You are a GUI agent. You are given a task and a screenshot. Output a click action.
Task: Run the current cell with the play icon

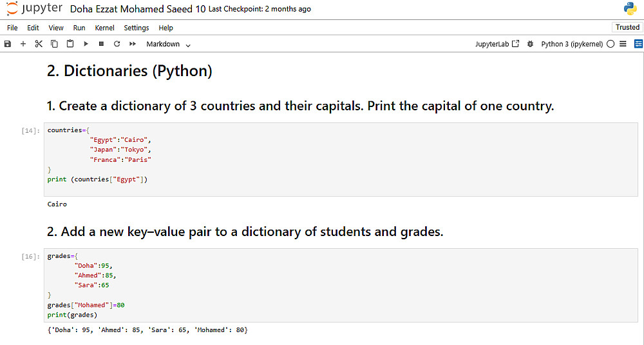tap(86, 44)
